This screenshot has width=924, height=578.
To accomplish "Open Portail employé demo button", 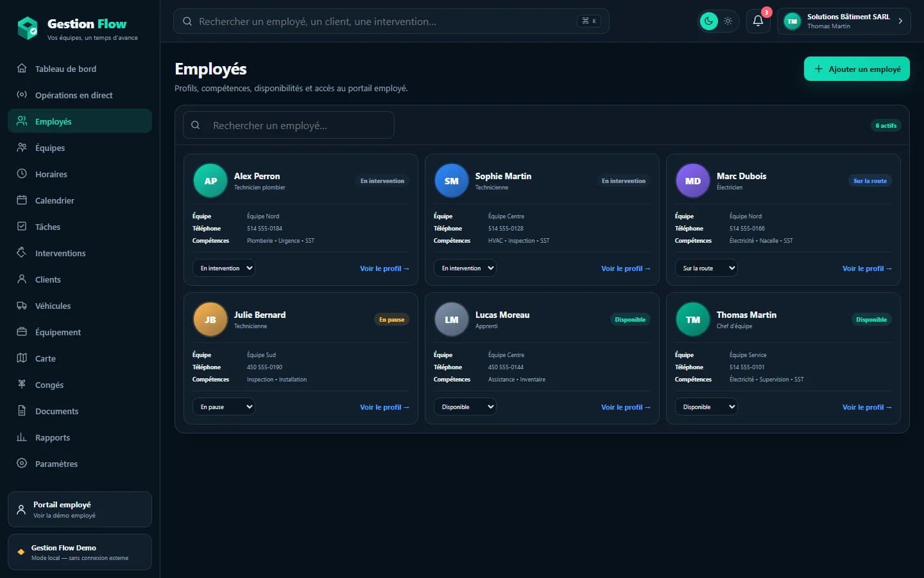I will coord(80,509).
